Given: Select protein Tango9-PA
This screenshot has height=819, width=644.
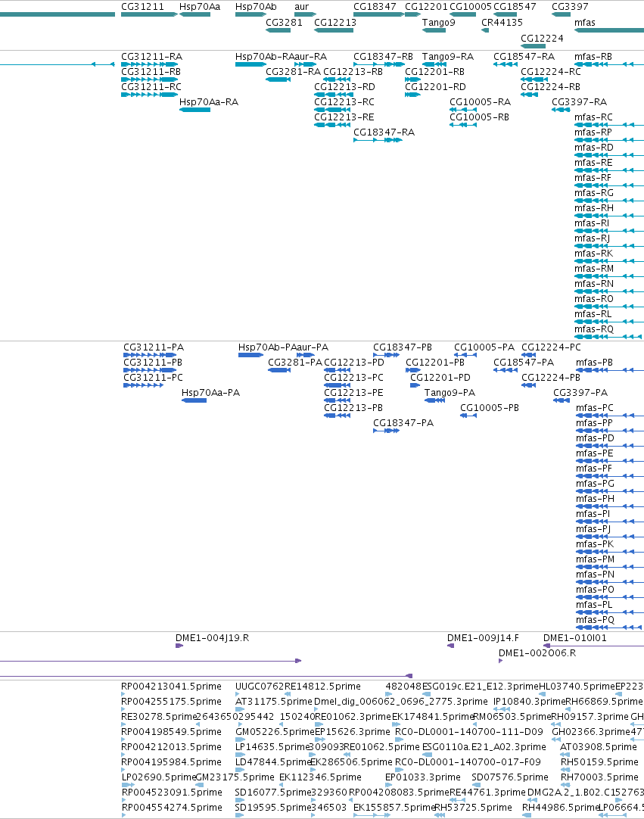Looking at the screenshot, I should (450, 393).
